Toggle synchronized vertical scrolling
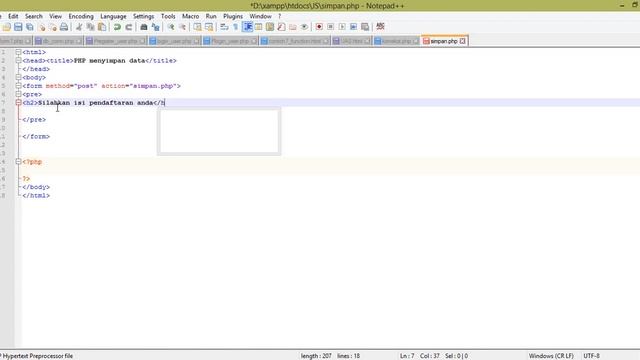The image size is (640, 360). (x=197, y=27)
